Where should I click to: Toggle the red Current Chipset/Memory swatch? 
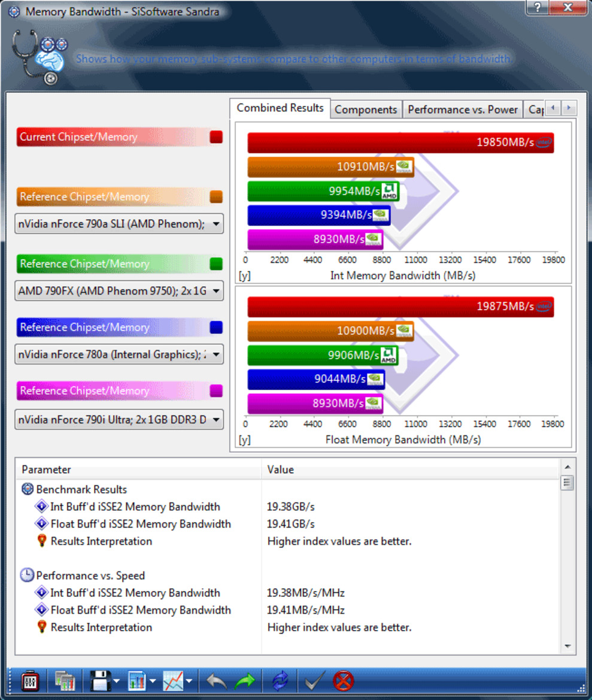coord(216,137)
